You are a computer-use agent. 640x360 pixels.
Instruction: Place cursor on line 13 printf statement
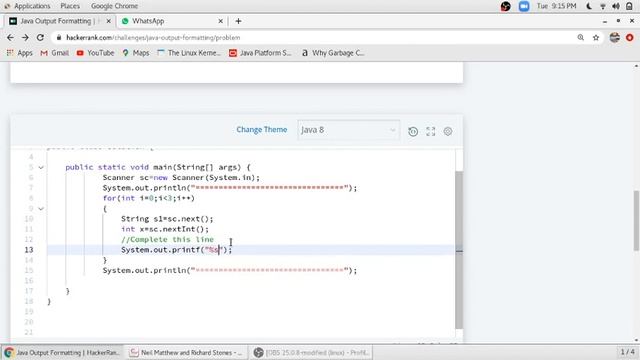coord(176,250)
